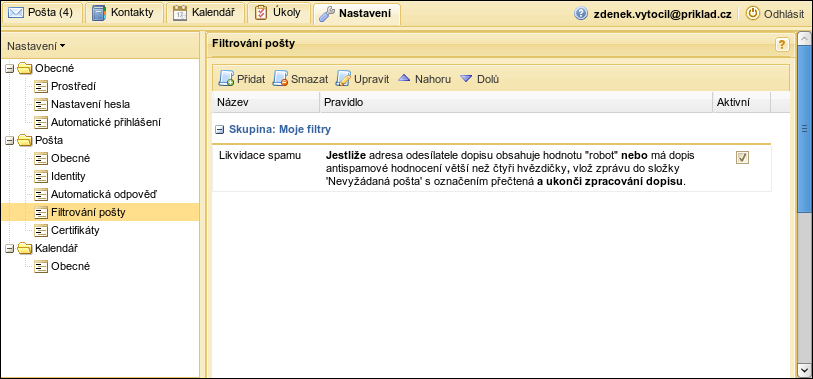
Task: Select Identity in the Pošta section
Action: tap(68, 176)
